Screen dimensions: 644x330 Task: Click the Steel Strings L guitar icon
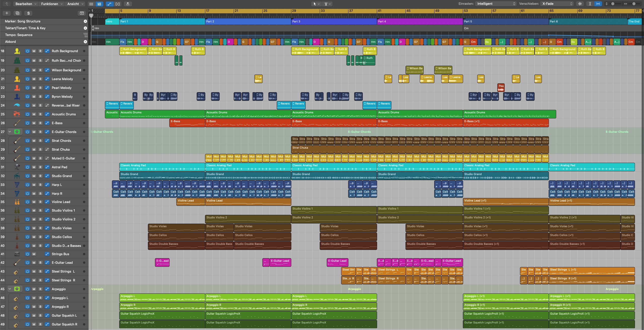click(17, 271)
